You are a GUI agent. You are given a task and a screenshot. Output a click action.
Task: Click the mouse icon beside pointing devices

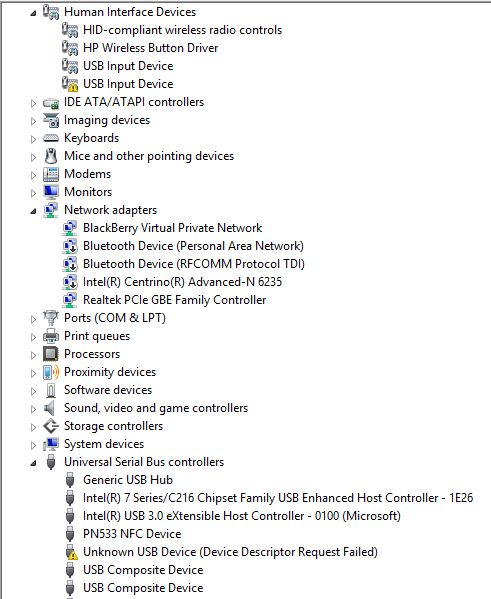(51, 156)
